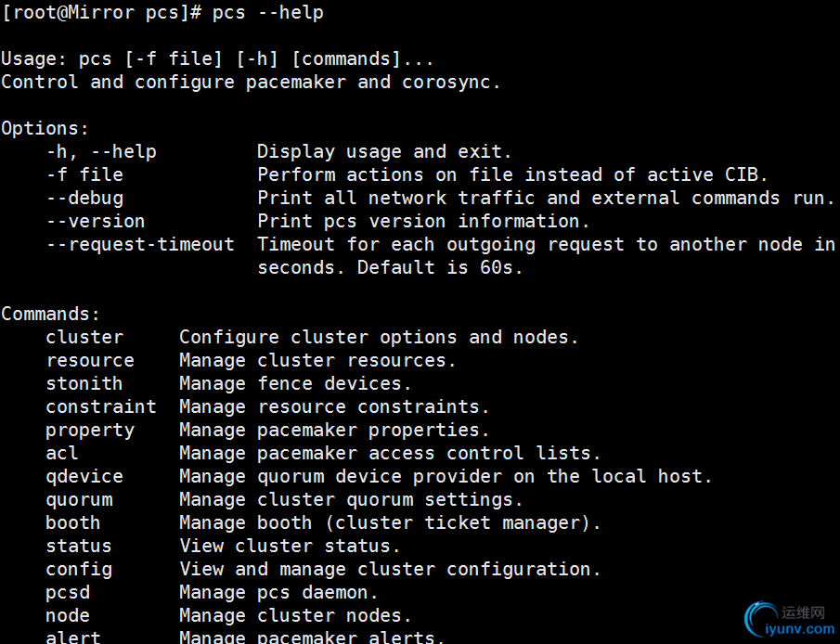The width and height of the screenshot is (840, 644).
Task: Click the 'status' command entry
Action: pyautogui.click(x=79, y=546)
